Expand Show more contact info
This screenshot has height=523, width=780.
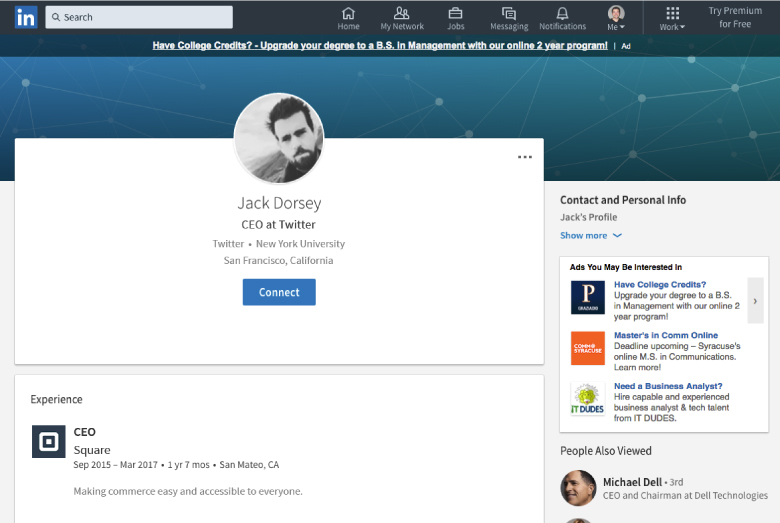tap(590, 235)
